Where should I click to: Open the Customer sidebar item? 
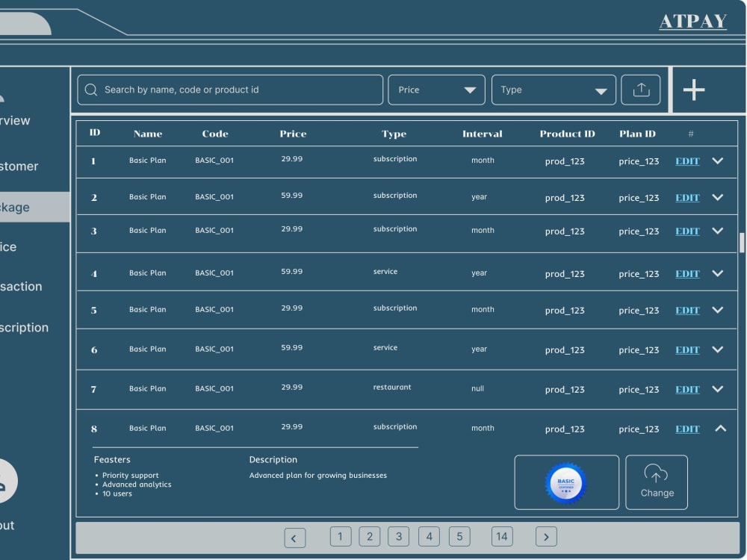19,167
